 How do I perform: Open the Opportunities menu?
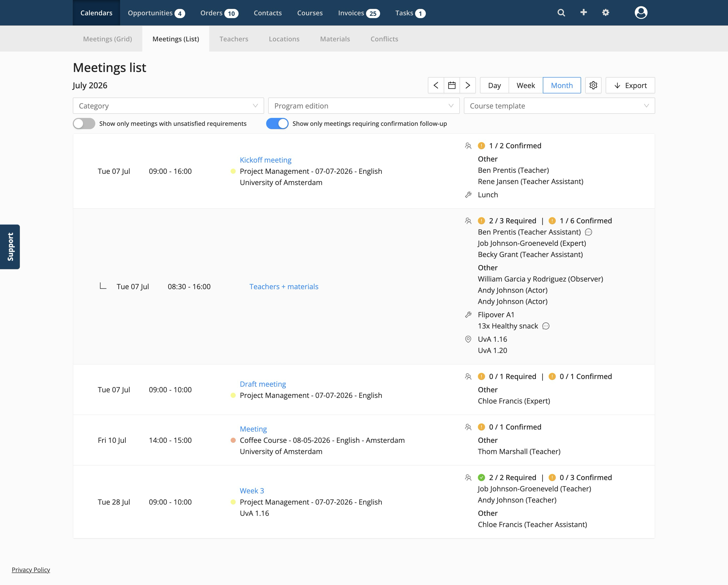pos(156,13)
